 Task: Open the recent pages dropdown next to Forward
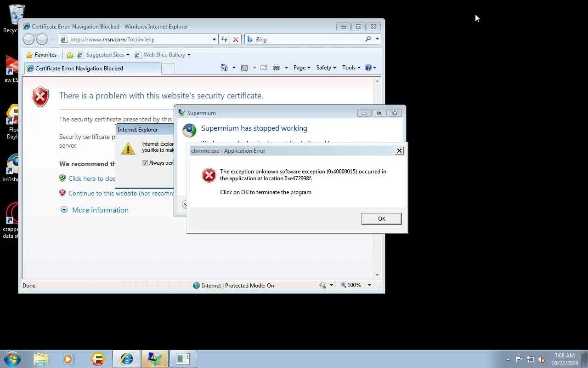click(x=52, y=40)
